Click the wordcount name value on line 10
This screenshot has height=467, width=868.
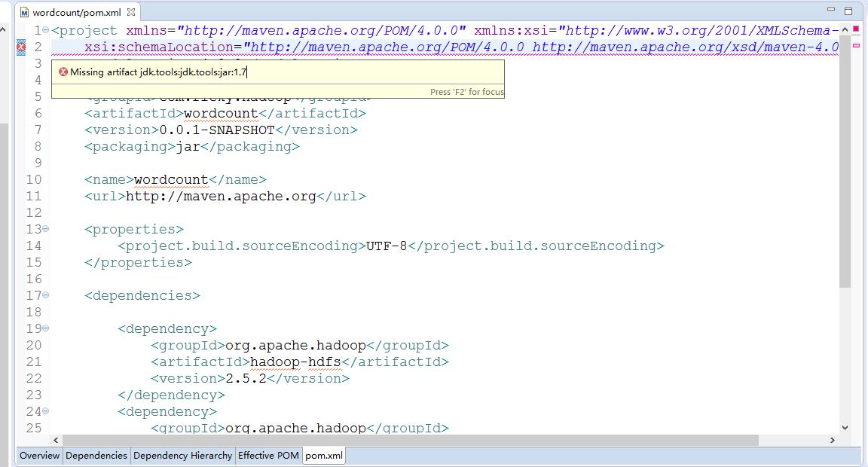[x=171, y=180]
